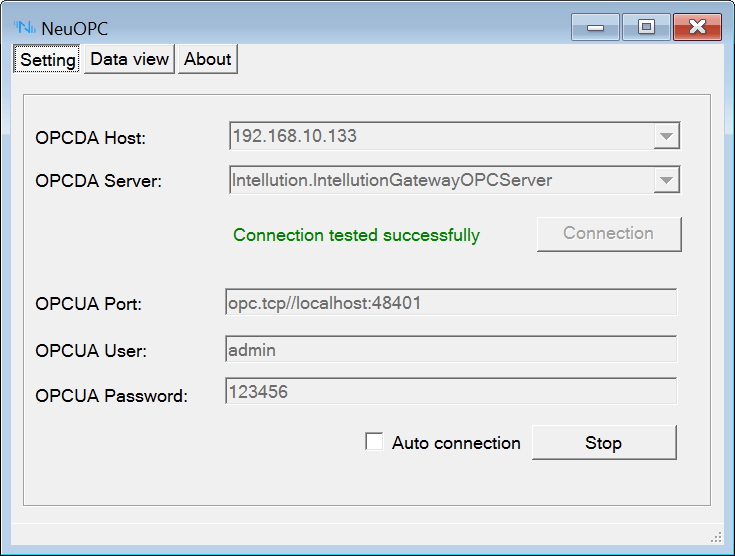Image resolution: width=735 pixels, height=556 pixels.
Task: Click the Connection button
Action: pos(608,234)
